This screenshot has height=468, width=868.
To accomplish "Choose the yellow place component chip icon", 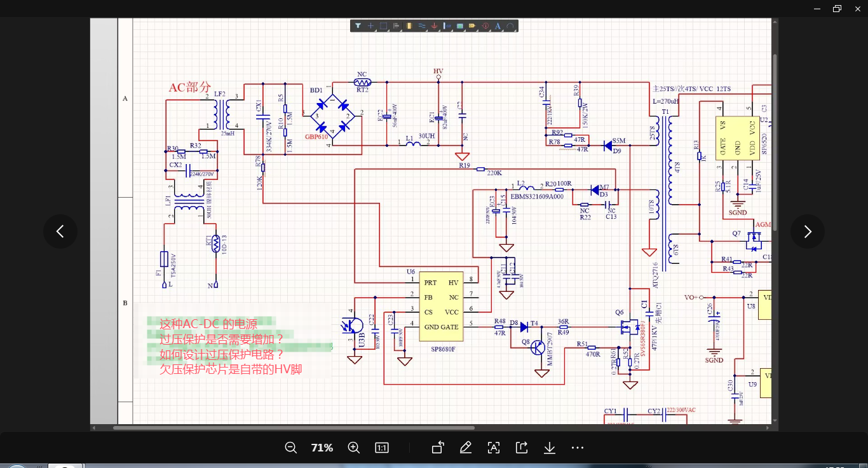I will (409, 26).
